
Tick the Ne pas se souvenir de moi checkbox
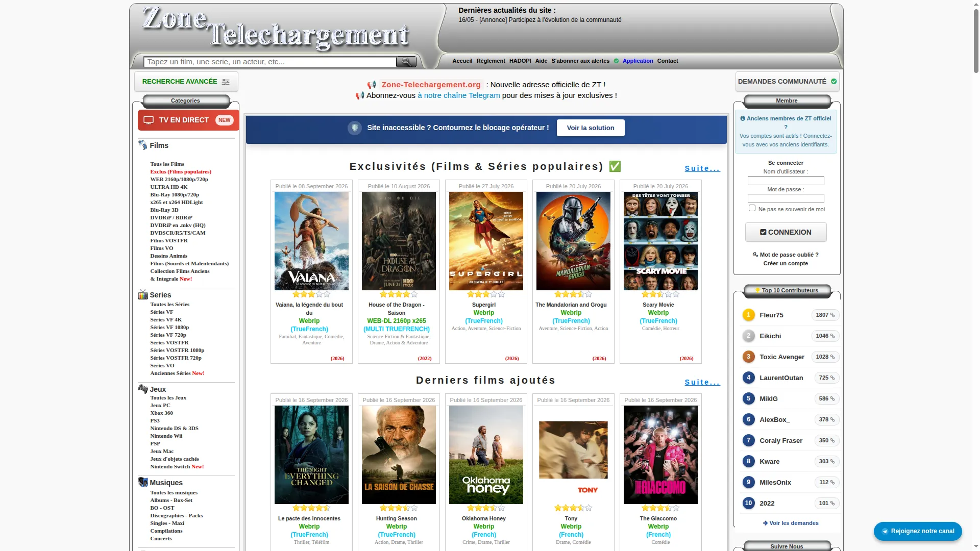[x=752, y=208]
